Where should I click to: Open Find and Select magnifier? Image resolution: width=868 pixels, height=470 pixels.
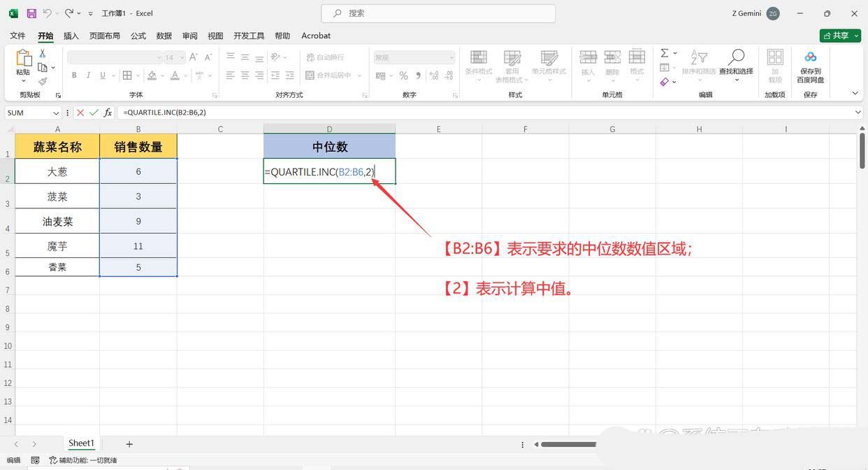tap(736, 57)
